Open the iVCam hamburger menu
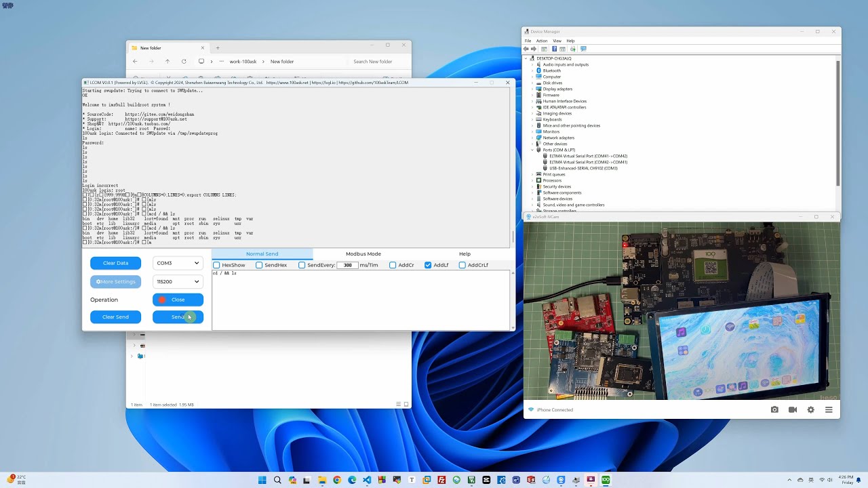The height and width of the screenshot is (488, 868). [829, 409]
